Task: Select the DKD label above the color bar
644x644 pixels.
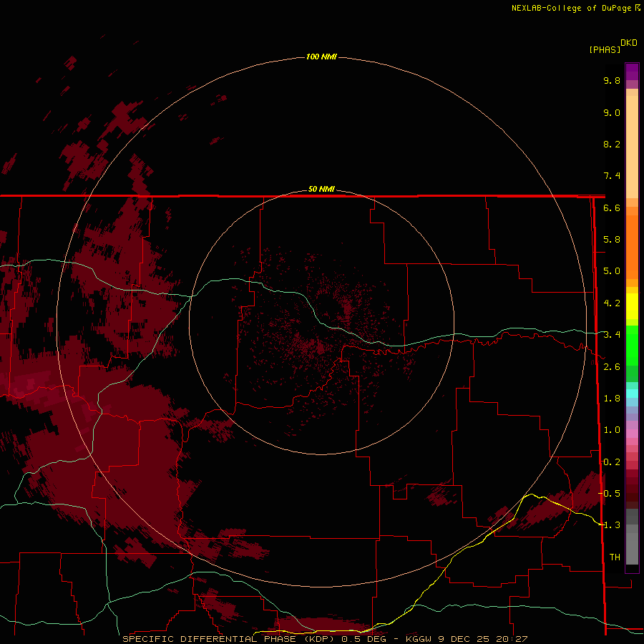Action: pos(629,43)
